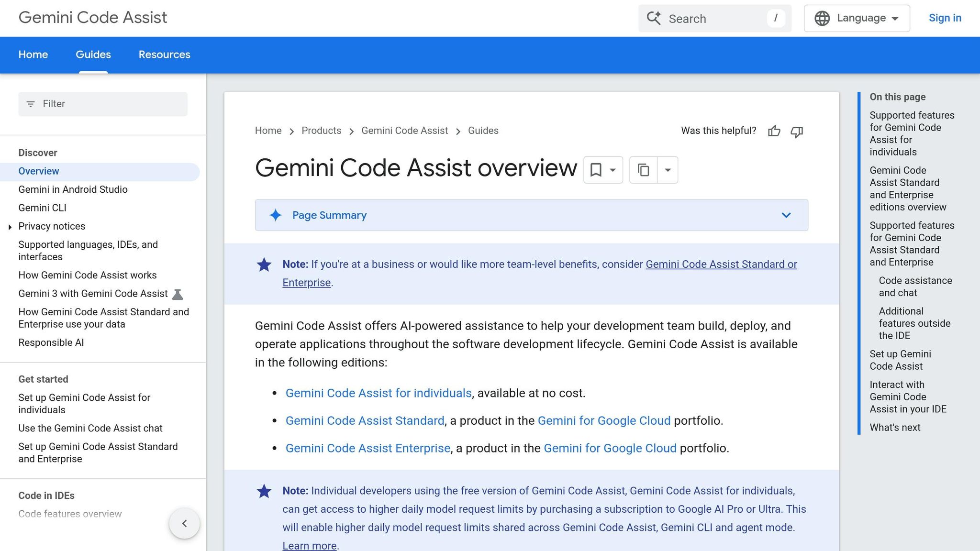Viewport: 980px width, 551px height.
Task: Open Gemini for Google Cloud link in Enterprise bullet
Action: pos(610,448)
